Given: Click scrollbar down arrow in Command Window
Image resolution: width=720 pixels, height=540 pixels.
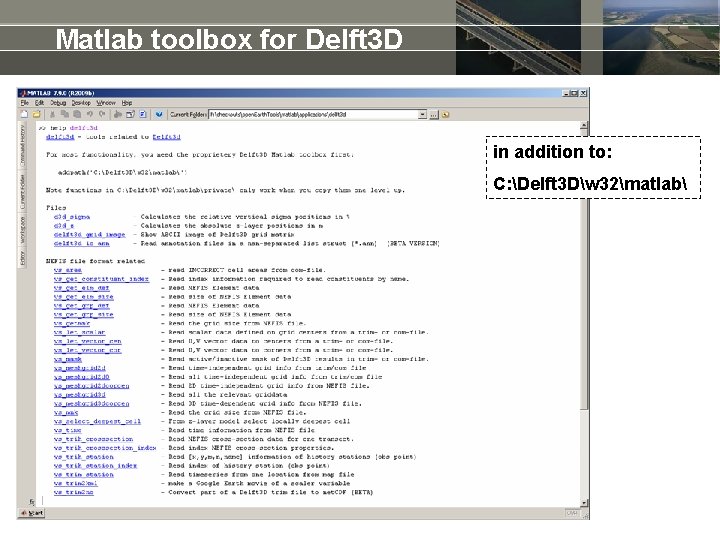Looking at the screenshot, I should tap(584, 503).
